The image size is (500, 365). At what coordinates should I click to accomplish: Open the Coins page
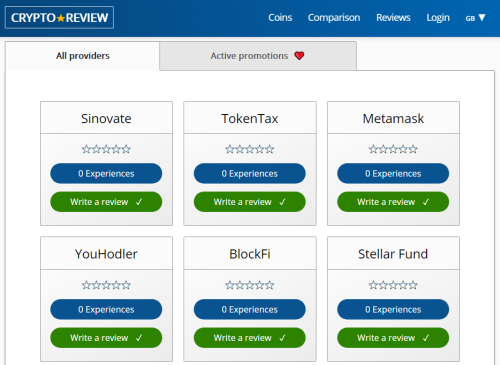[x=280, y=18]
